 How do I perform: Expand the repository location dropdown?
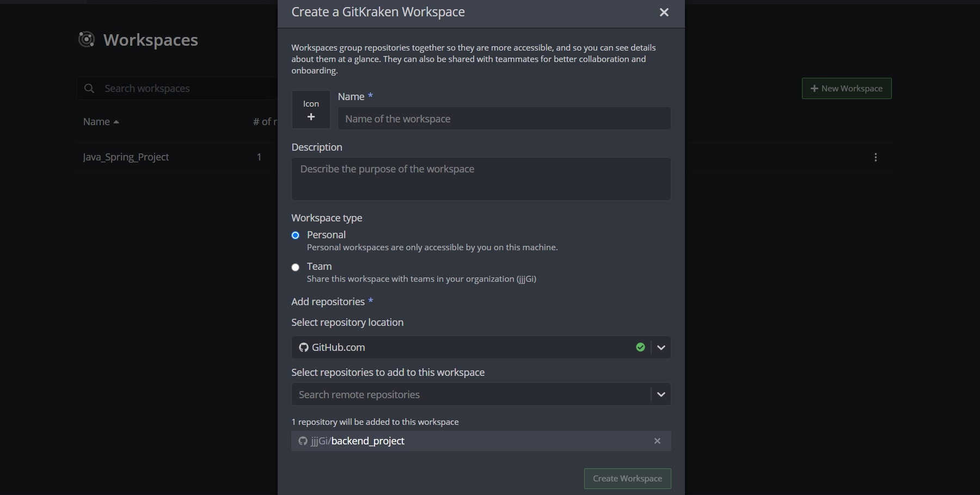click(661, 347)
